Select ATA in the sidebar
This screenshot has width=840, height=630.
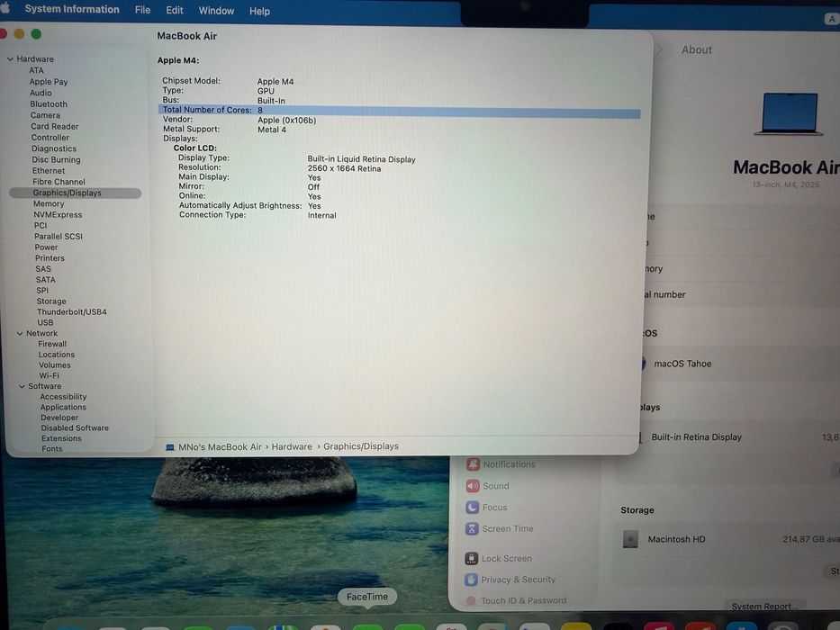[36, 70]
